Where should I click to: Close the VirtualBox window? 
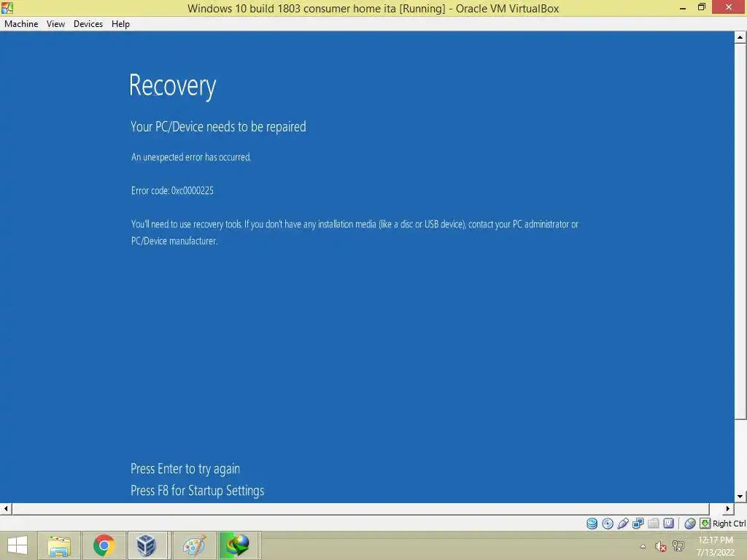click(x=729, y=7)
